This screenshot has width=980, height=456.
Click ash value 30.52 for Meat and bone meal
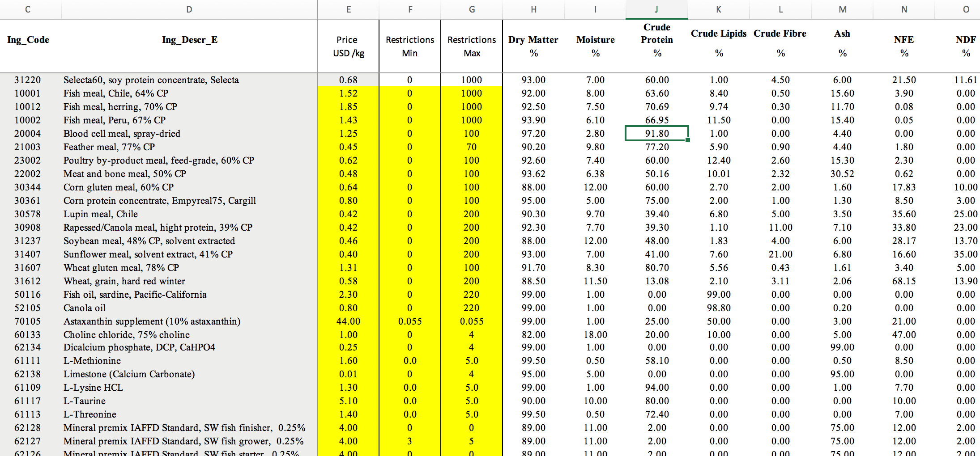(x=842, y=173)
